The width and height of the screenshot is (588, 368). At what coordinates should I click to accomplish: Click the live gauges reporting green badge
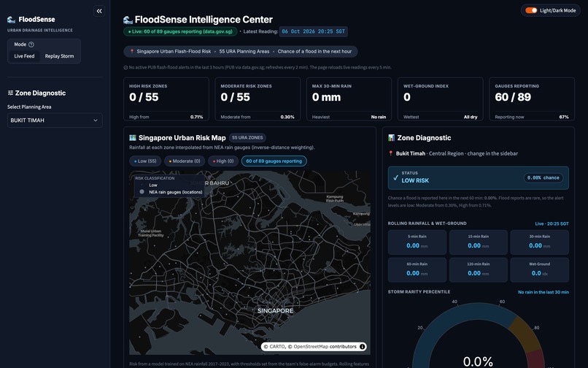coord(180,31)
